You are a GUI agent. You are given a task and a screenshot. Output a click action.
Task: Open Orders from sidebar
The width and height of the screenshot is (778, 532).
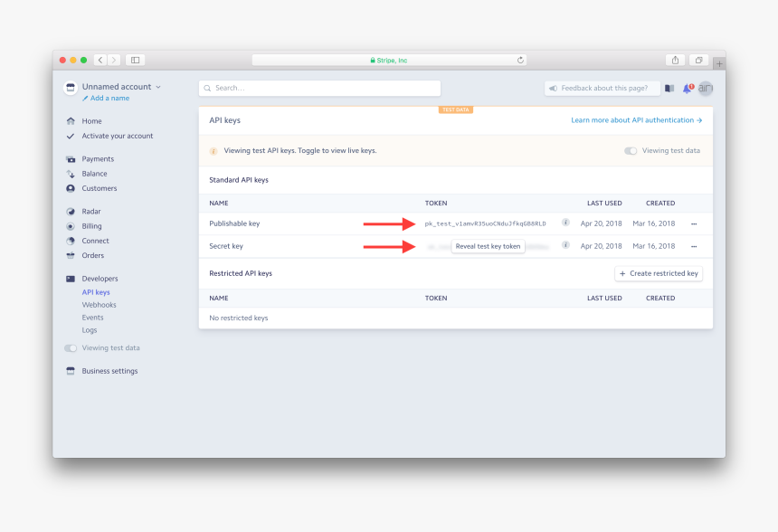coord(93,255)
